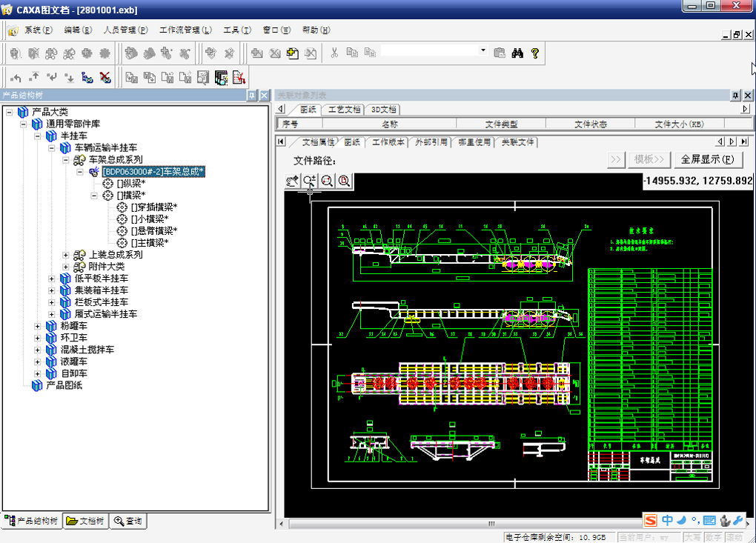Open the 工作流管理 menu
Screen dimensions: 756x543
(x=185, y=30)
